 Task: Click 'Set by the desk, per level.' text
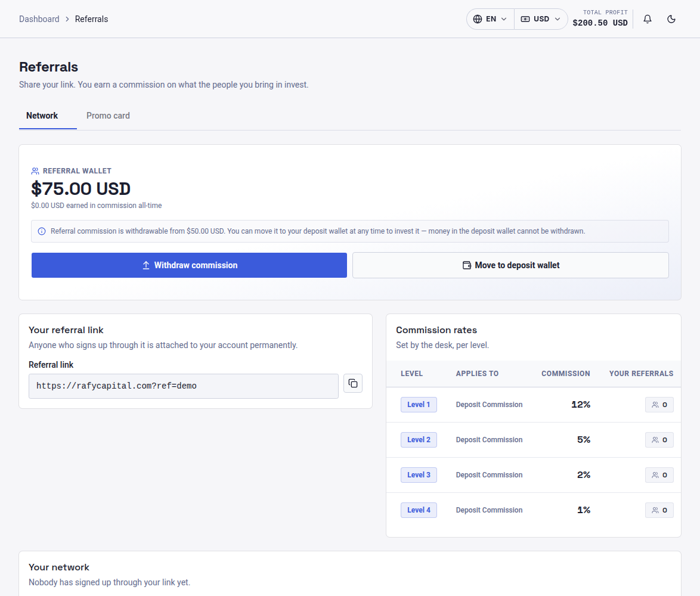442,345
